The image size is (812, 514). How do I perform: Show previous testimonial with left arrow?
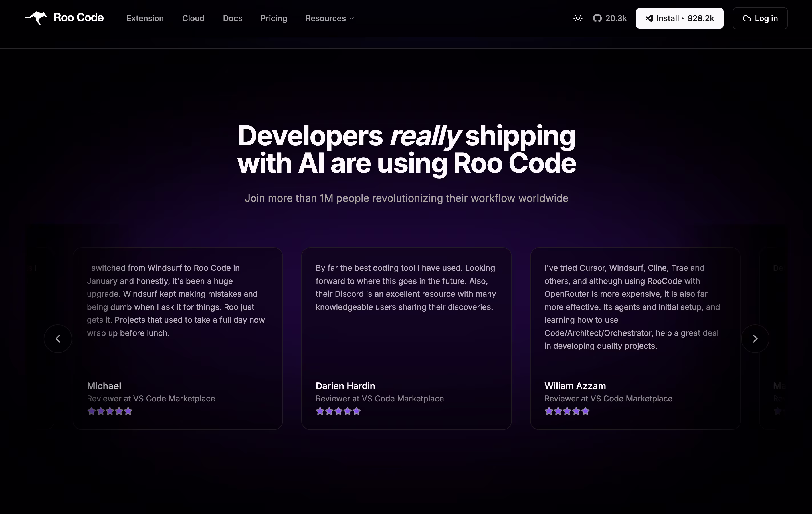58,338
